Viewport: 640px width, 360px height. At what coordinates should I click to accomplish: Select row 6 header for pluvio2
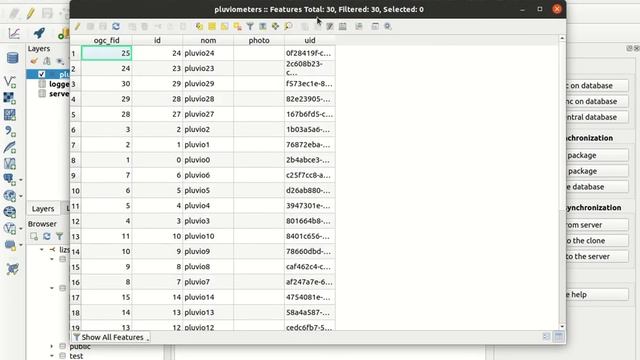(76, 130)
